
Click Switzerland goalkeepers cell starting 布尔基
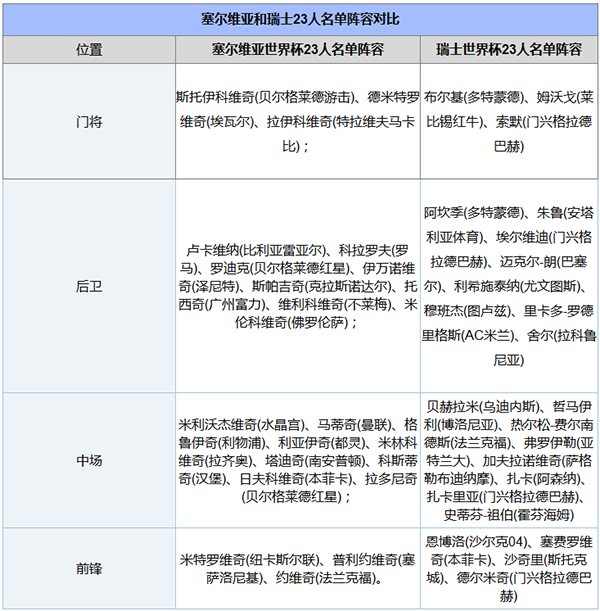pos(509,122)
